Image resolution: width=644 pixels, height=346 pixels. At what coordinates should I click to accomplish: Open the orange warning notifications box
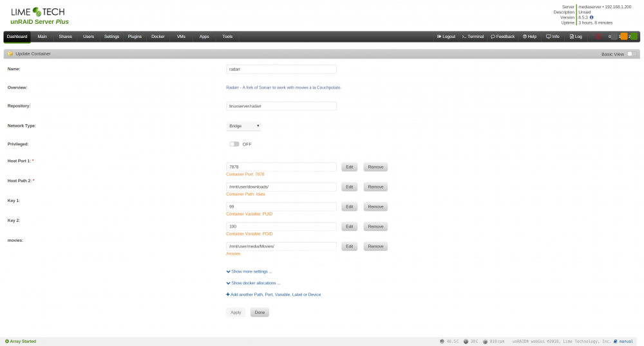(624, 37)
